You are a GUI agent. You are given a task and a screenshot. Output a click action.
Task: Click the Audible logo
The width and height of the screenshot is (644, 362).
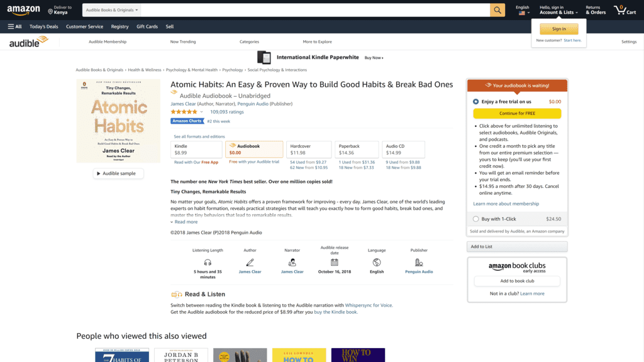click(x=29, y=42)
